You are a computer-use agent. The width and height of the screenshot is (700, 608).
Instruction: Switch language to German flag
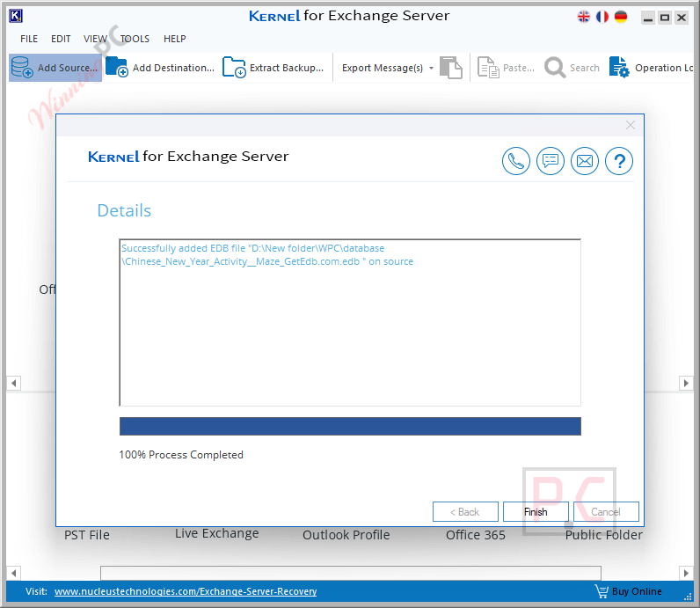click(x=621, y=17)
